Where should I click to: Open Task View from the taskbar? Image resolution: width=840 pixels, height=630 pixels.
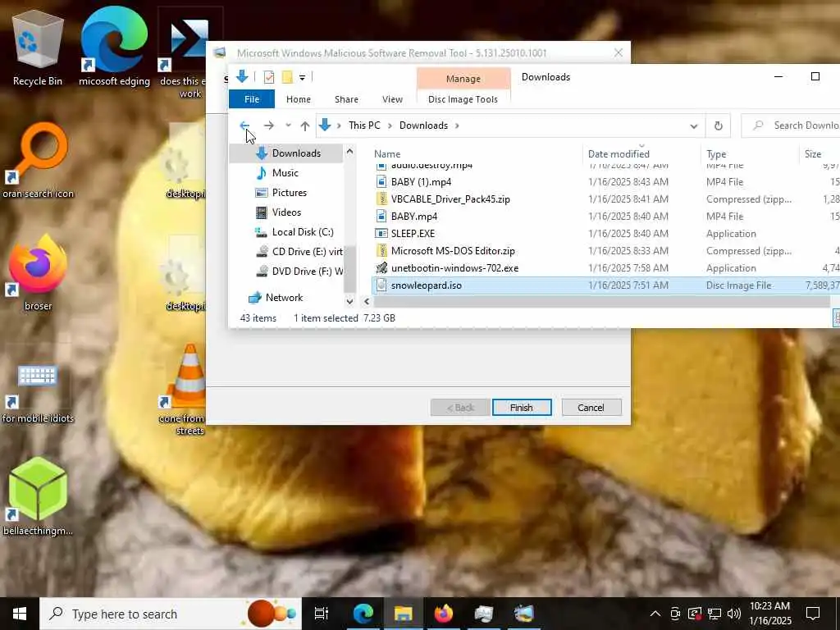(322, 614)
